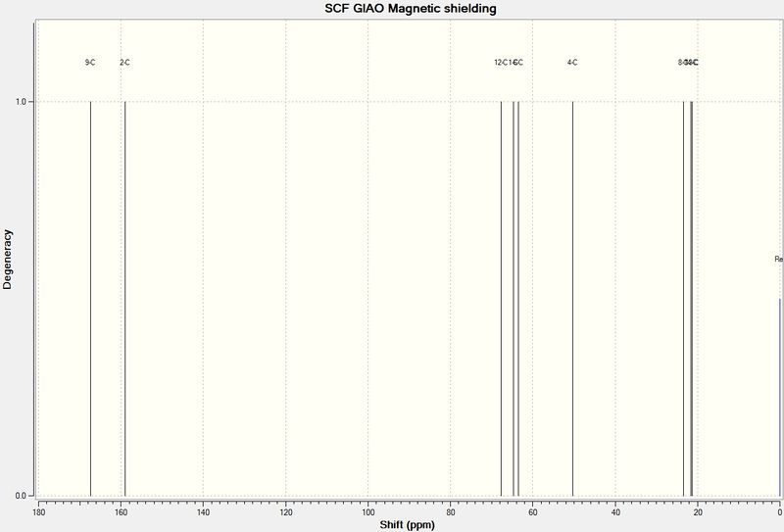Image resolution: width=784 pixels, height=532 pixels.
Task: Pick the 12-C peak line near 68 ppm
Action: [x=501, y=299]
